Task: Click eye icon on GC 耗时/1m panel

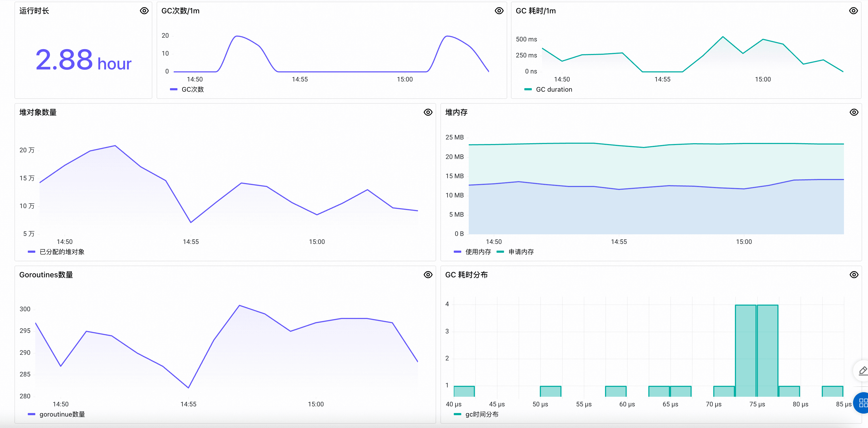Action: click(x=853, y=11)
